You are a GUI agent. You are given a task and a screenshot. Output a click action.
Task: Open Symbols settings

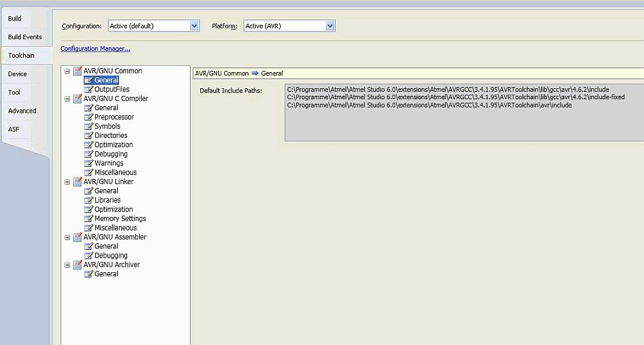pos(107,126)
